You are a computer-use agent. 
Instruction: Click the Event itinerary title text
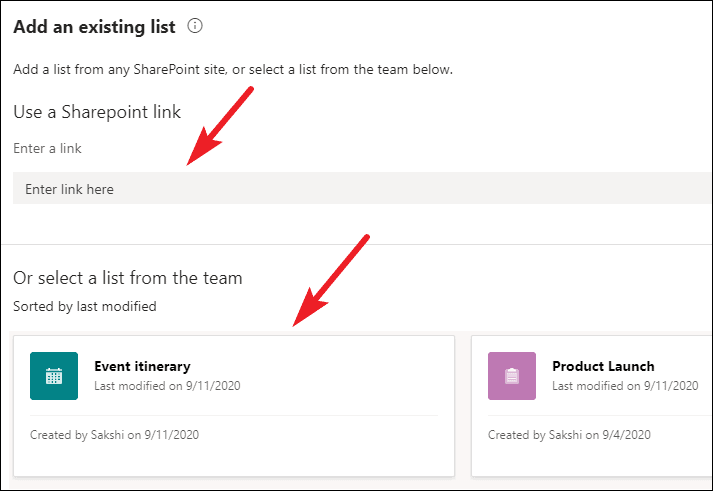(x=141, y=366)
